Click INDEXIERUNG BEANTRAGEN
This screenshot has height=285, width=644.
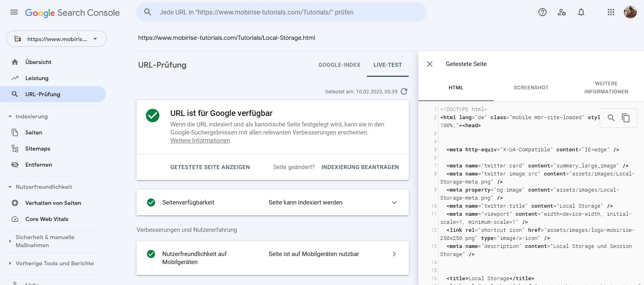[360, 167]
